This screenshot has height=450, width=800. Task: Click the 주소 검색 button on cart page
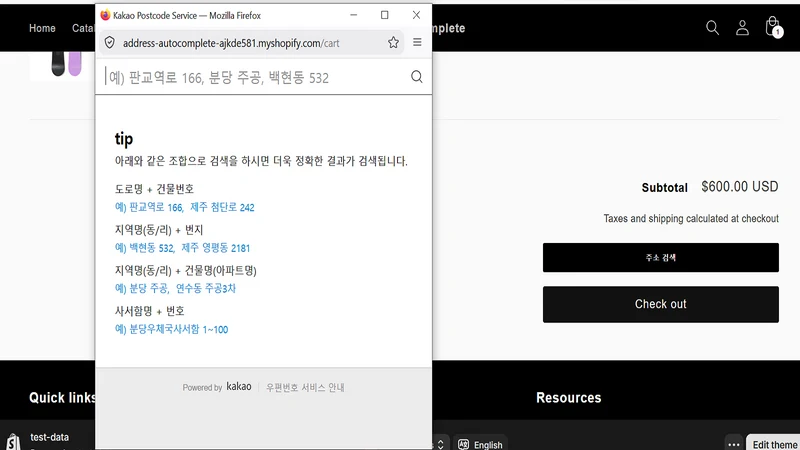coord(661,258)
